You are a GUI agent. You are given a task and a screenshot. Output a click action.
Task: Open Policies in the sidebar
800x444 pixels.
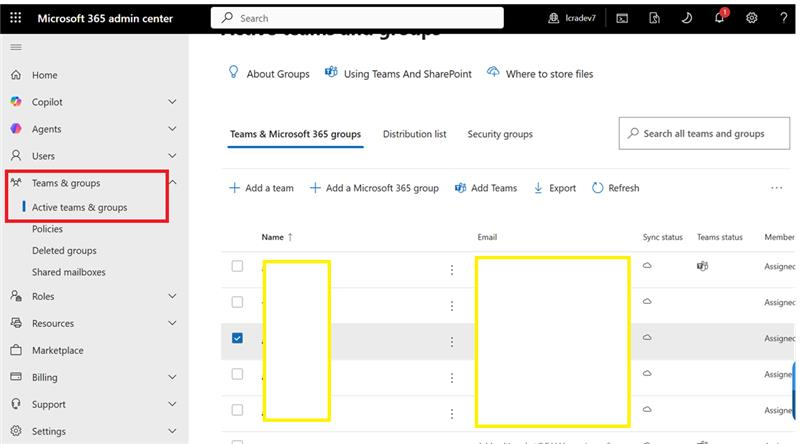(47, 229)
